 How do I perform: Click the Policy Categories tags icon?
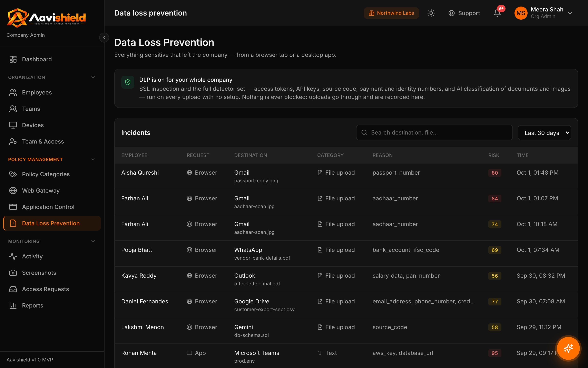tap(13, 174)
